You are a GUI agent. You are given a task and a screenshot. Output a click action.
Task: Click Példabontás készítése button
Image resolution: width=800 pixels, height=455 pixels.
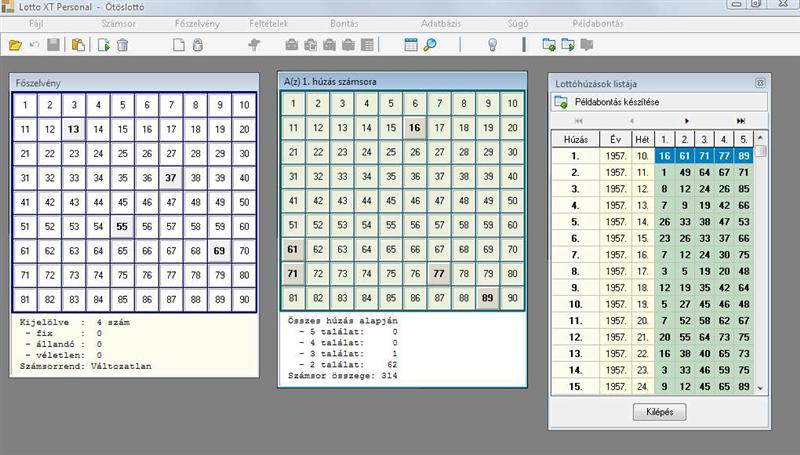click(659, 102)
